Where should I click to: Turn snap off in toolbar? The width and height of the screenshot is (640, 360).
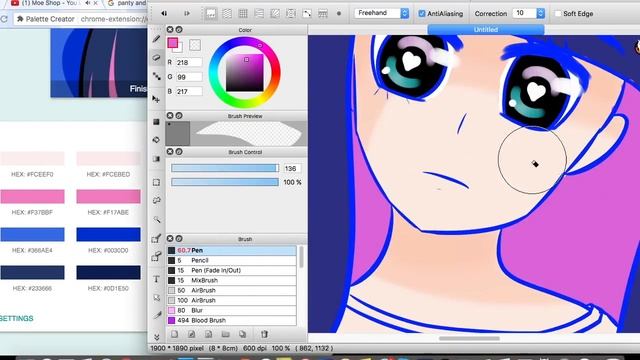[211, 13]
